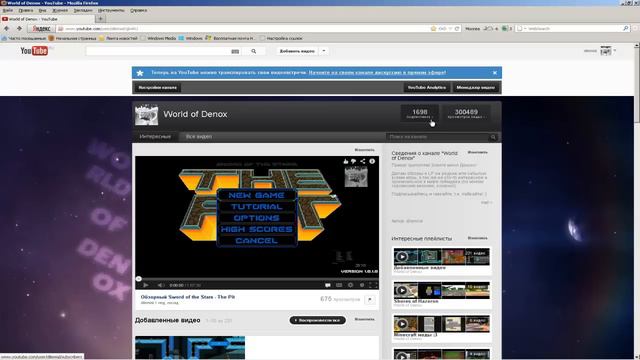The height and width of the screenshot is (360, 640).
Task: Open the account avatar at top right
Action: click(606, 51)
